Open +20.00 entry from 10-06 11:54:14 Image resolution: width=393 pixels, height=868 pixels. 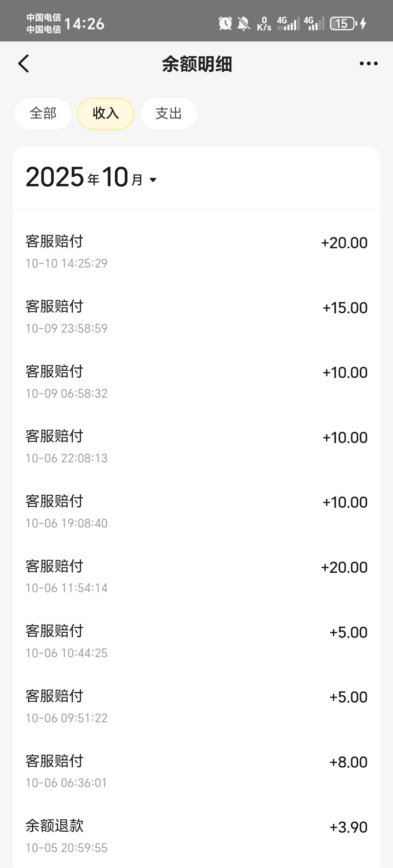[x=196, y=576]
